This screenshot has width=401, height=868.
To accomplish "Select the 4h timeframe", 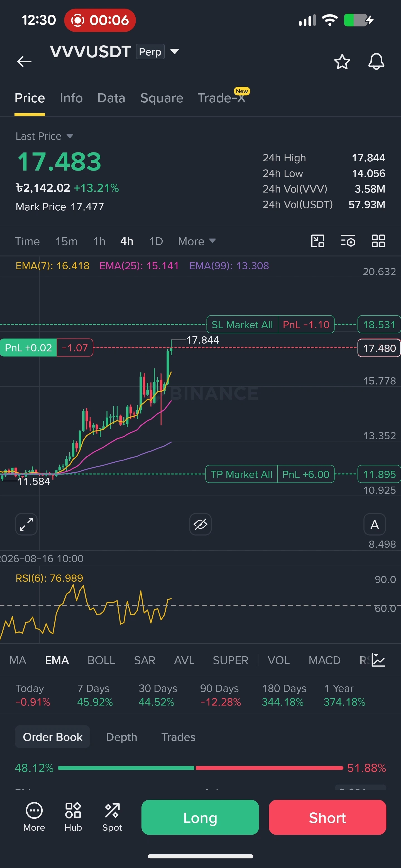I will [127, 241].
